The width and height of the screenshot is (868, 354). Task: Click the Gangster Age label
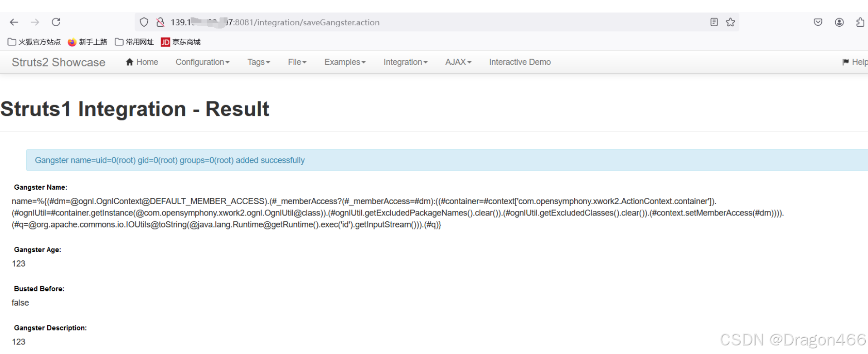(x=38, y=250)
